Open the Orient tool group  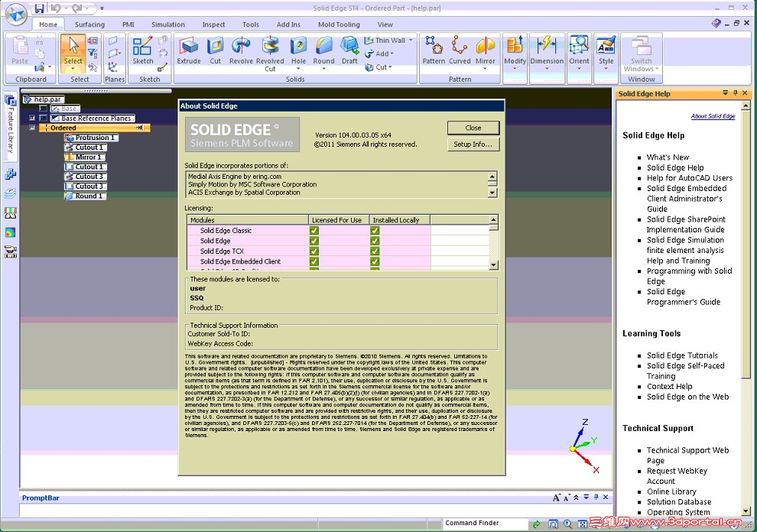pyautogui.click(x=579, y=52)
